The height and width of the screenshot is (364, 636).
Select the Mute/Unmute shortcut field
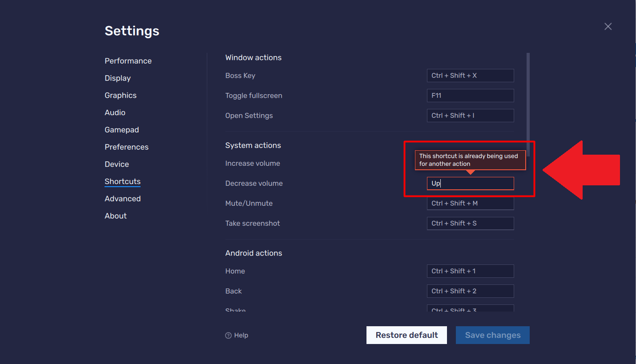click(470, 203)
